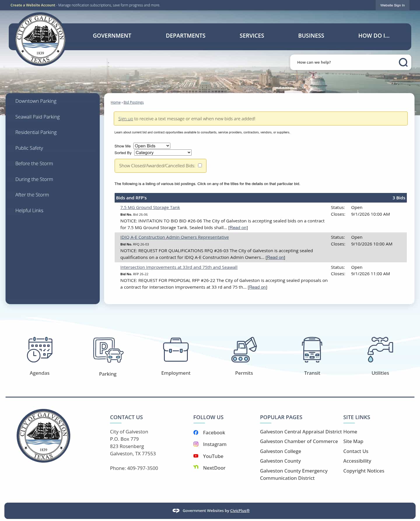
Task: Click the CivicPlus footer link
Action: 240,510
